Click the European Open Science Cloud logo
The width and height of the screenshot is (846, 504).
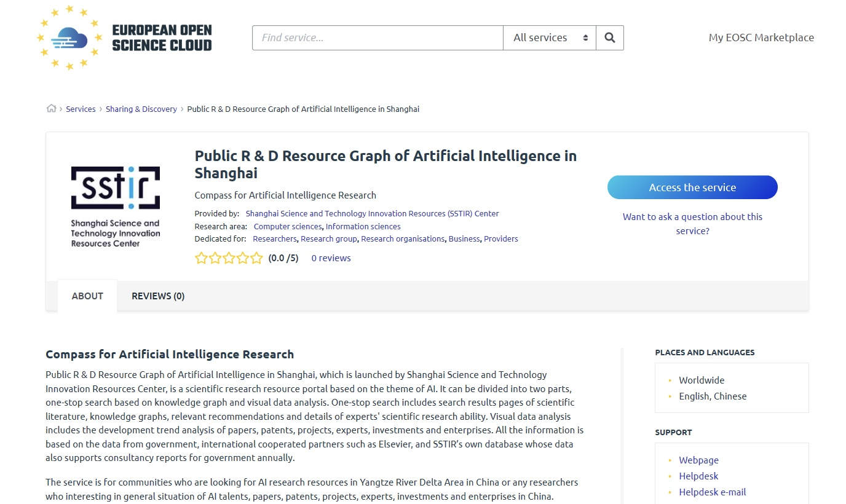click(x=125, y=37)
